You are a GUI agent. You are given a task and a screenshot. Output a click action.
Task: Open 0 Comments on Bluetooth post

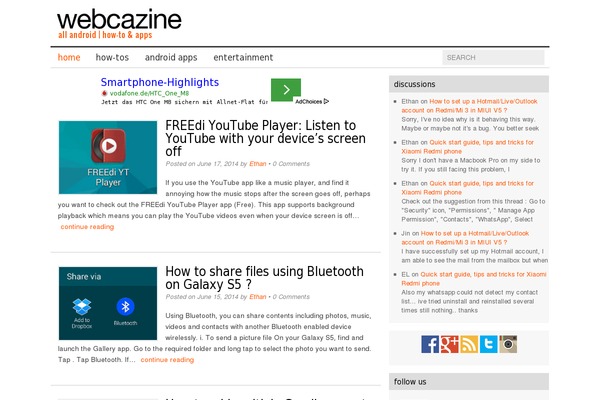pos(291,297)
